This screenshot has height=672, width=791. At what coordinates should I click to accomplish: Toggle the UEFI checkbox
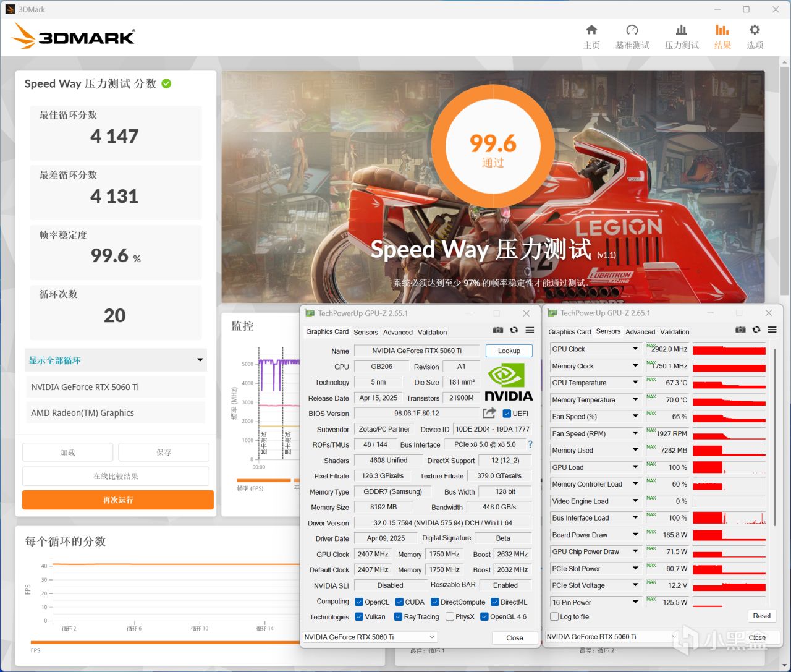point(507,414)
